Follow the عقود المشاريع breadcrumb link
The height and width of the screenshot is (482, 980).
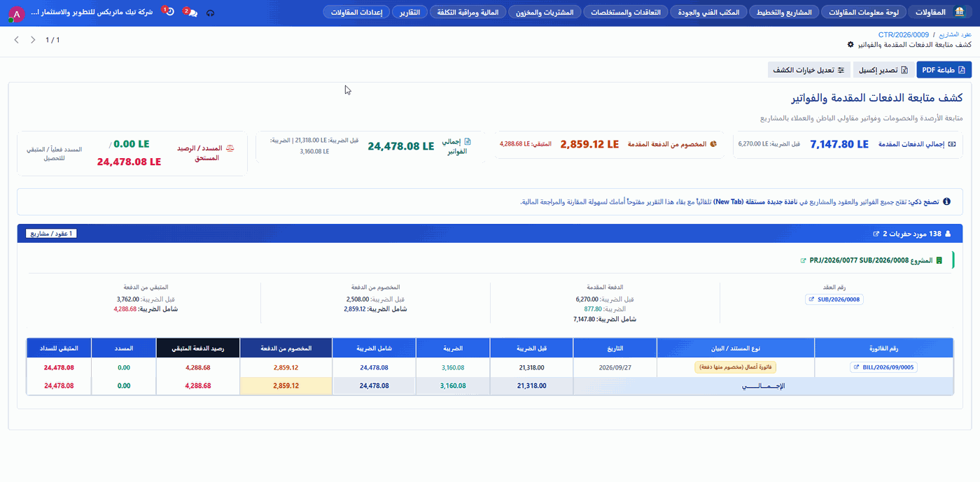coord(956,34)
